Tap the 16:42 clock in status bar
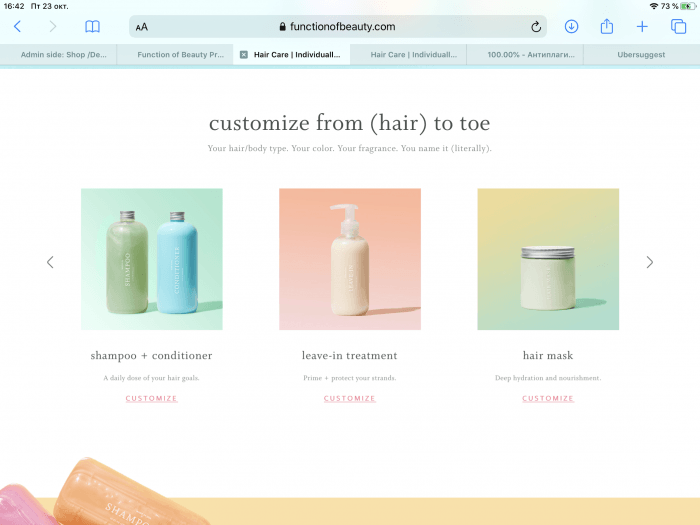This screenshot has width=700, height=525. point(14,6)
